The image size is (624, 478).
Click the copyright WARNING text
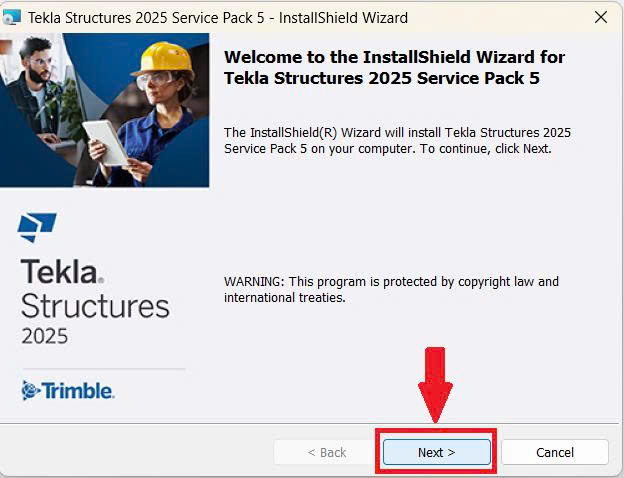click(391, 289)
